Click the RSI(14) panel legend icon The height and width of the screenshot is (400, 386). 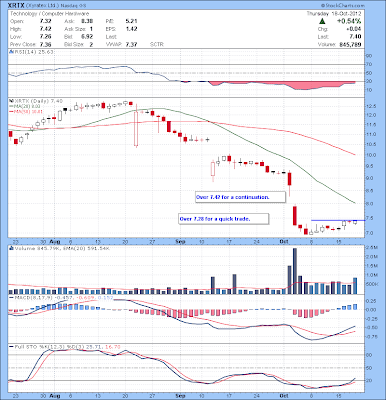11,52
